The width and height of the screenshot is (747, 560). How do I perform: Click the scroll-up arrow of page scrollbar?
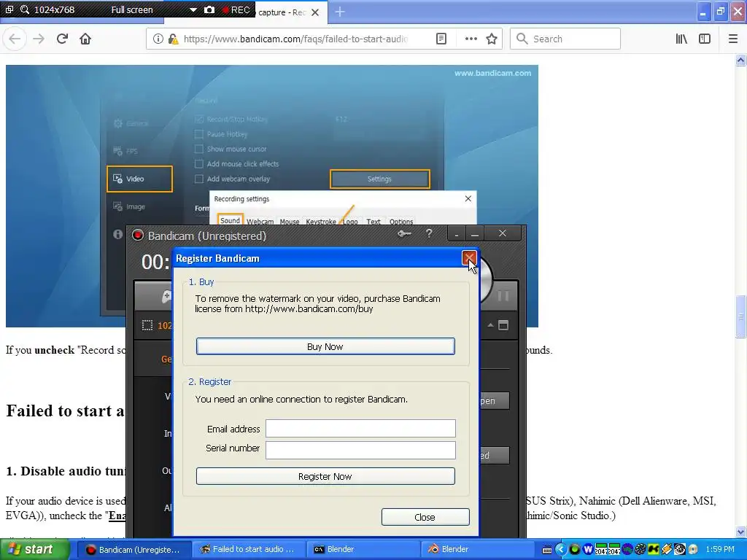(740, 60)
